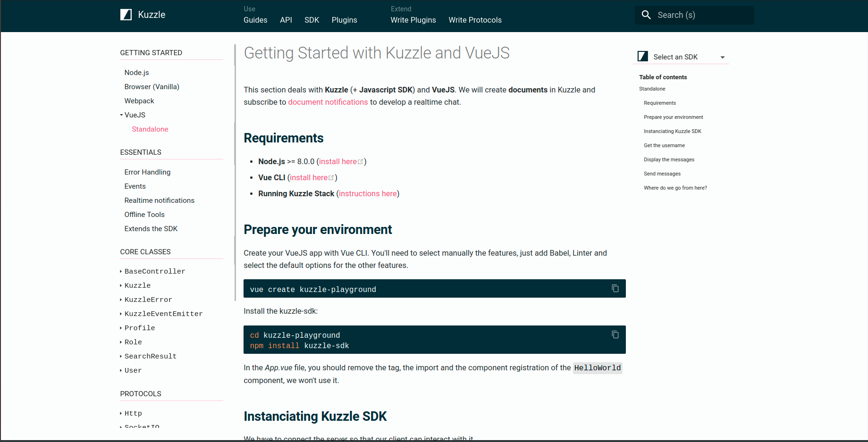Follow the Kuzzle Stack instructions here link

(x=368, y=193)
